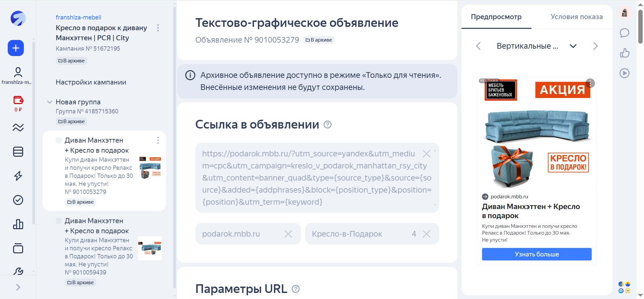
Task: Clear the ad URL link field
Action: pyautogui.click(x=427, y=154)
